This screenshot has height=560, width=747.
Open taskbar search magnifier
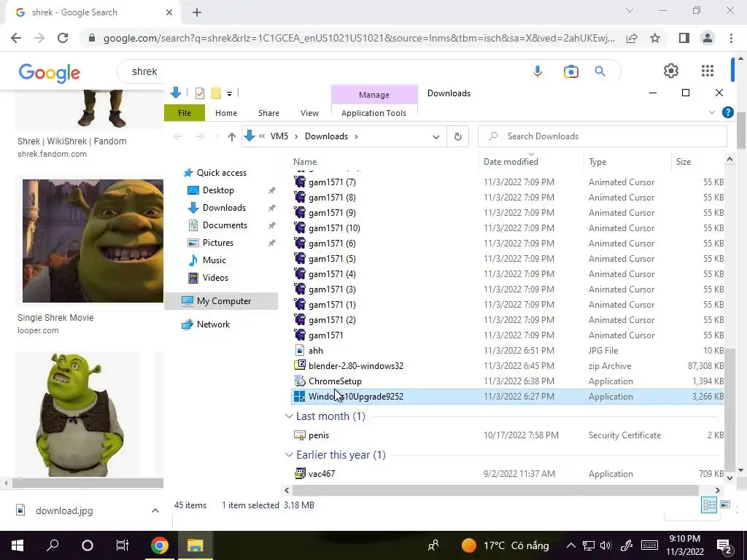coord(53,545)
